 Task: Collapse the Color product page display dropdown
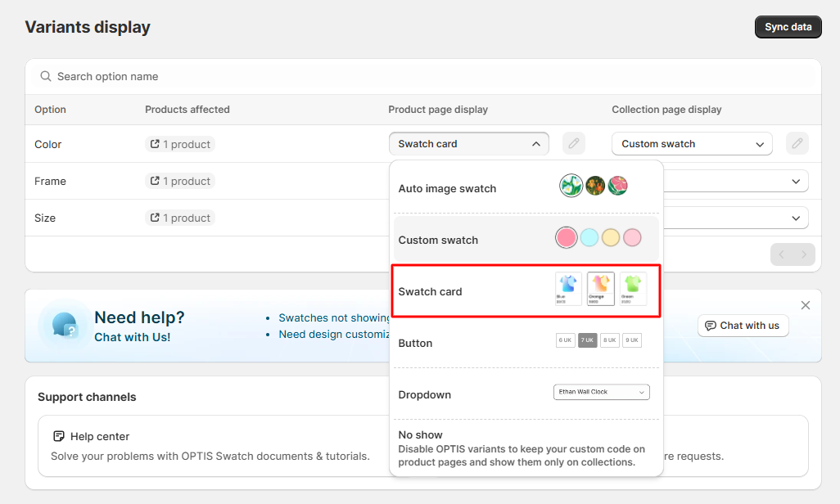click(469, 143)
